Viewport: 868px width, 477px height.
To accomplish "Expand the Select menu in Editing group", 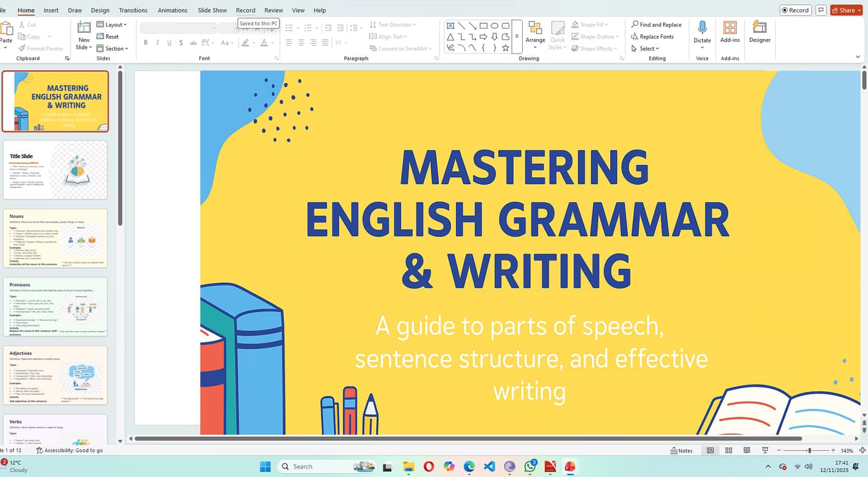I will click(x=646, y=48).
